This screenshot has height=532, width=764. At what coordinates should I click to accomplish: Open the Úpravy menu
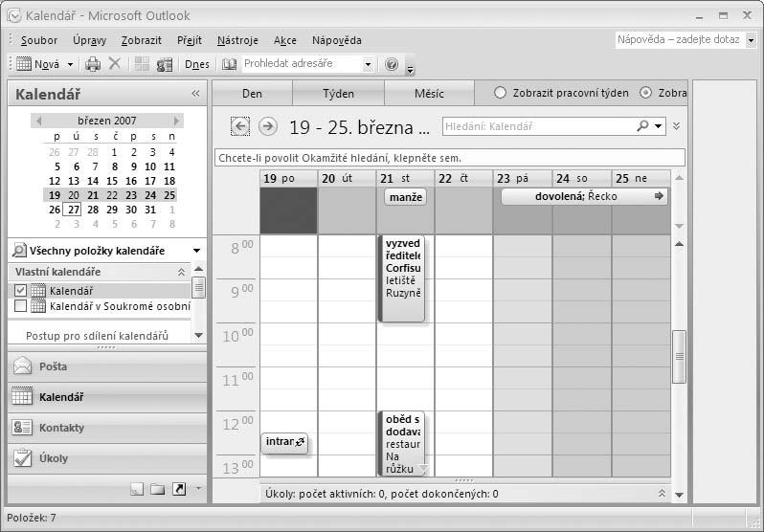click(90, 40)
